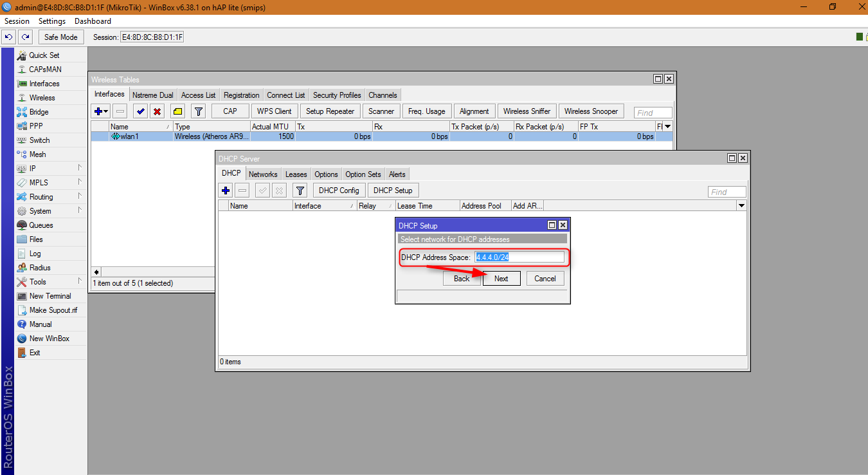The height and width of the screenshot is (475, 868).
Task: Click the DHCP Config button
Action: (339, 190)
